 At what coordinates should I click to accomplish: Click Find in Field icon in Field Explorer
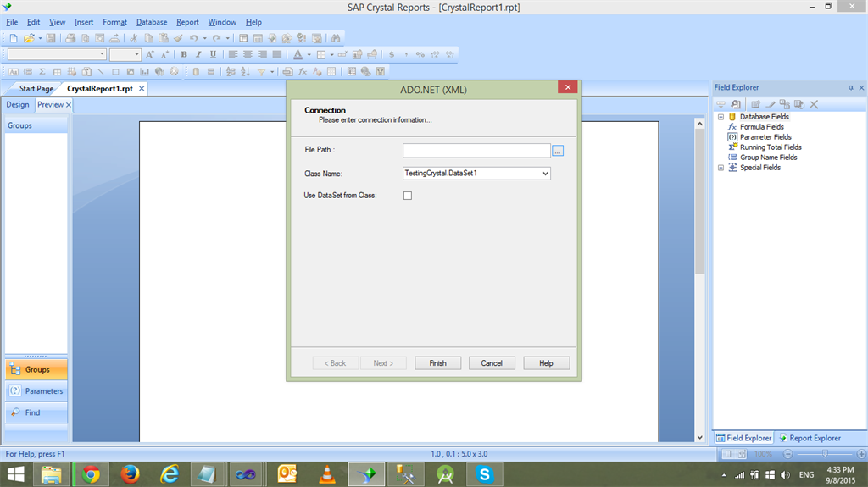pos(735,104)
